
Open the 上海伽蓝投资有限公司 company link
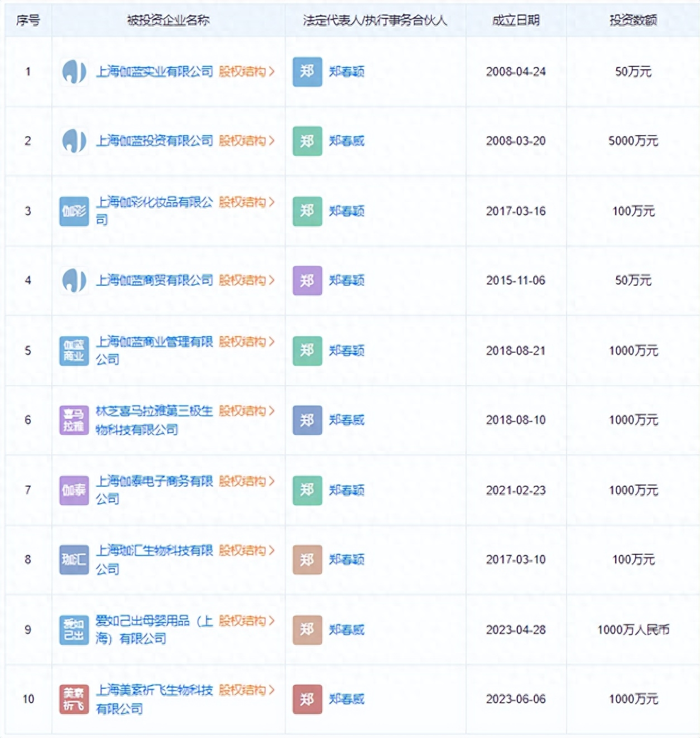tap(154, 141)
